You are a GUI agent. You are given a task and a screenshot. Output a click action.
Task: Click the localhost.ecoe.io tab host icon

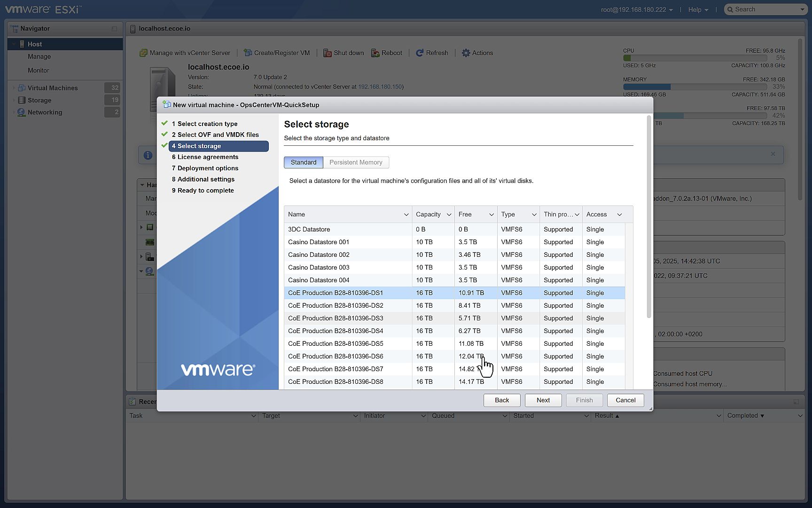pos(133,29)
